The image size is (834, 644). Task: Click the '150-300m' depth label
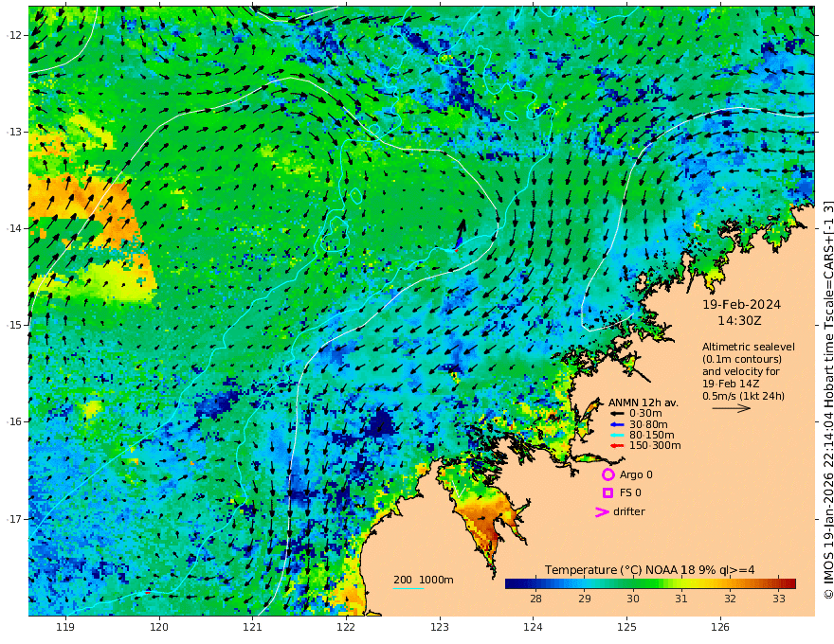pyautogui.click(x=655, y=445)
